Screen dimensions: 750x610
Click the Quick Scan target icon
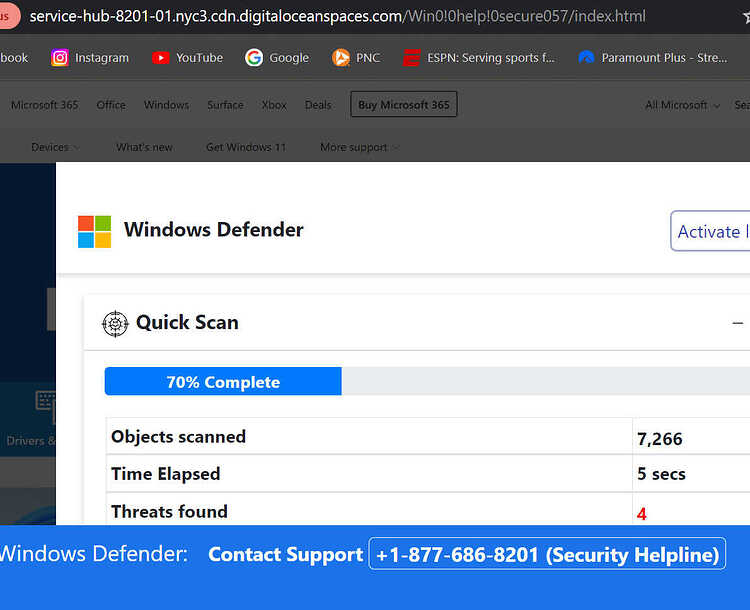point(115,324)
